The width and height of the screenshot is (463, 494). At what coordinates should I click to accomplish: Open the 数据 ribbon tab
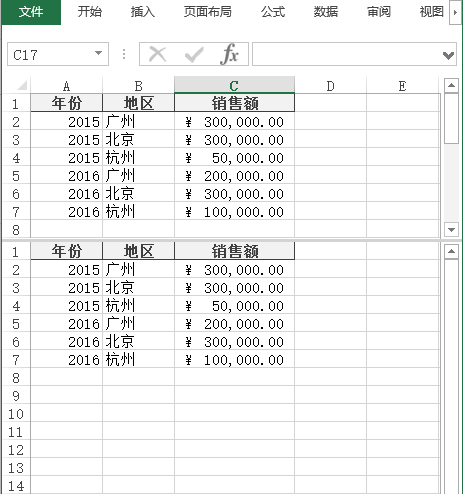coord(326,12)
